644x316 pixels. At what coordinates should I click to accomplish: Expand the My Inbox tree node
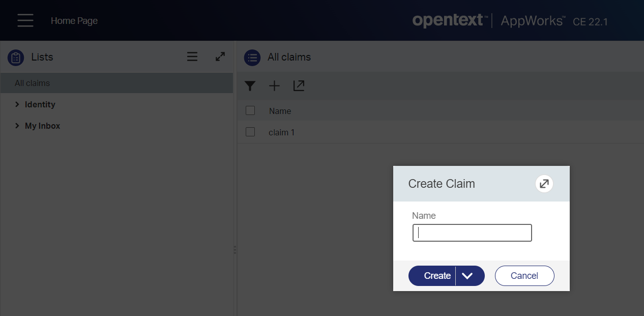[17, 126]
